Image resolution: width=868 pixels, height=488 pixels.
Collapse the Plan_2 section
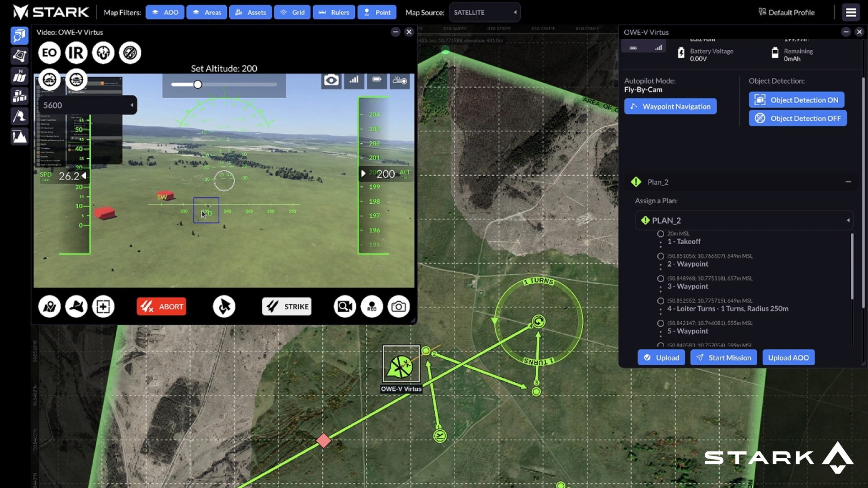(x=848, y=182)
